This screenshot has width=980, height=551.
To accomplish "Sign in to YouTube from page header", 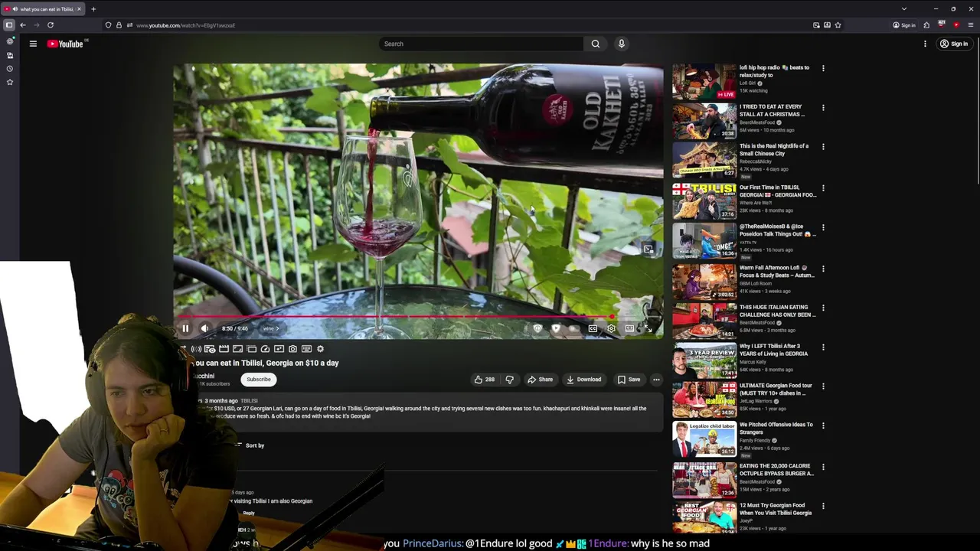I will coord(954,44).
